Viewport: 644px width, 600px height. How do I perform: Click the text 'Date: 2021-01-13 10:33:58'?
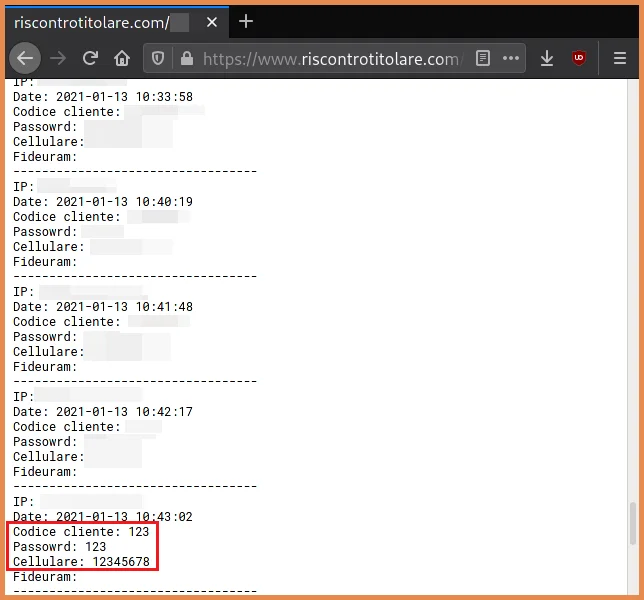click(103, 97)
